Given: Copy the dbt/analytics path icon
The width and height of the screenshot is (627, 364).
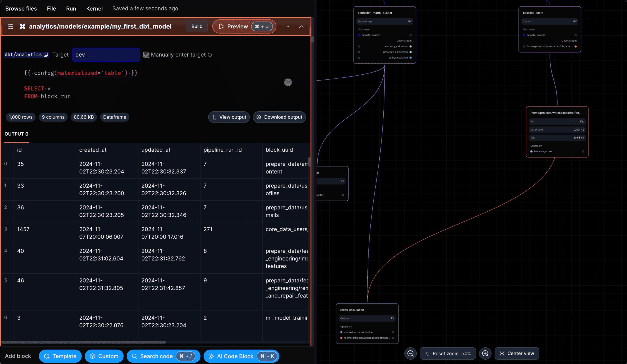Looking at the screenshot, I should click(x=46, y=55).
